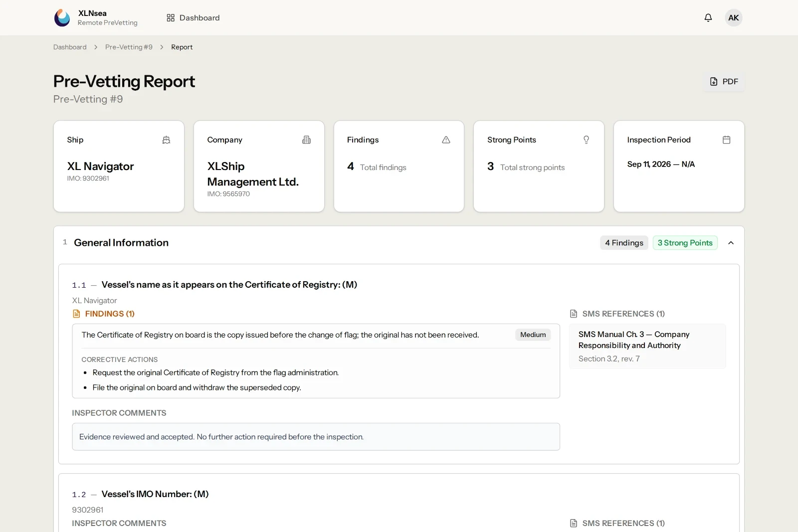Open Dashboard breadcrumb link

(70, 47)
